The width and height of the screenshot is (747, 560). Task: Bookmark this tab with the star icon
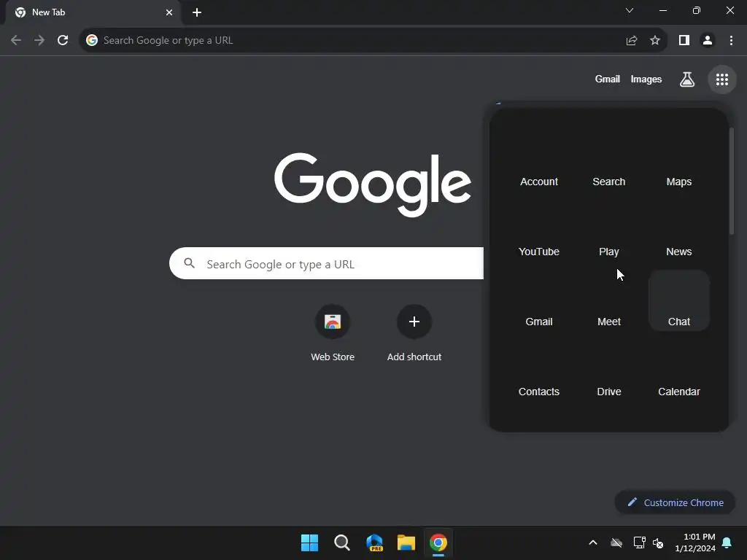tap(655, 41)
